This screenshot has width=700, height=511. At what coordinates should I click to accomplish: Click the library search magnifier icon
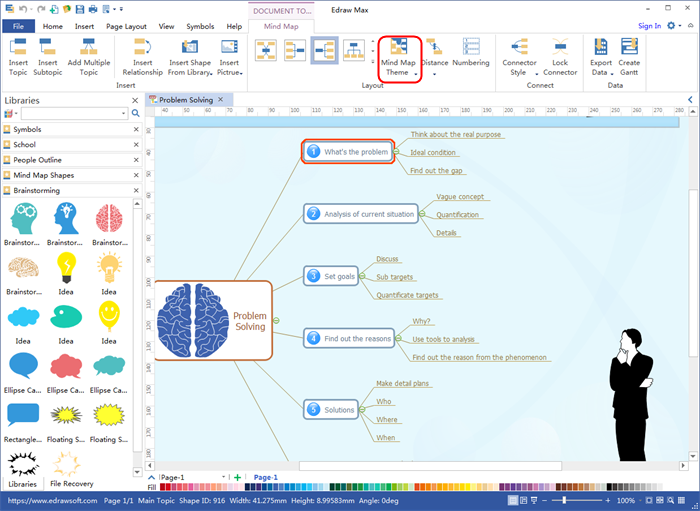136,113
